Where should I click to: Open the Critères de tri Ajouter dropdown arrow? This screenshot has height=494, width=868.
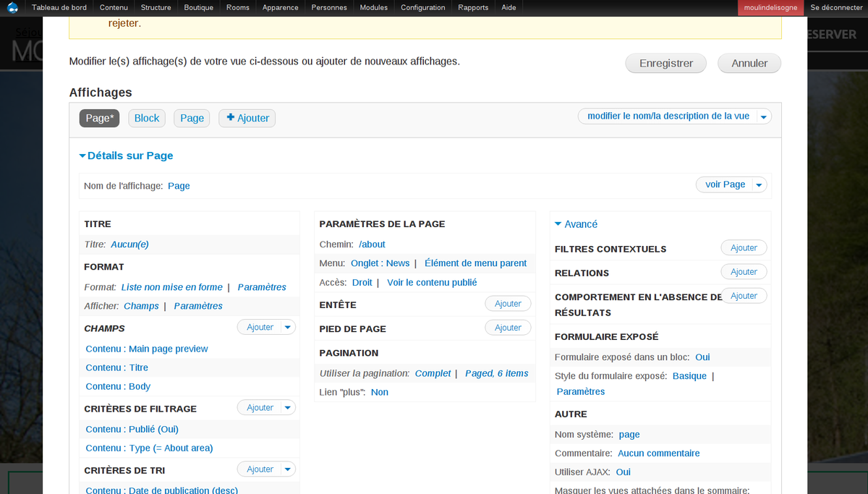[289, 469]
